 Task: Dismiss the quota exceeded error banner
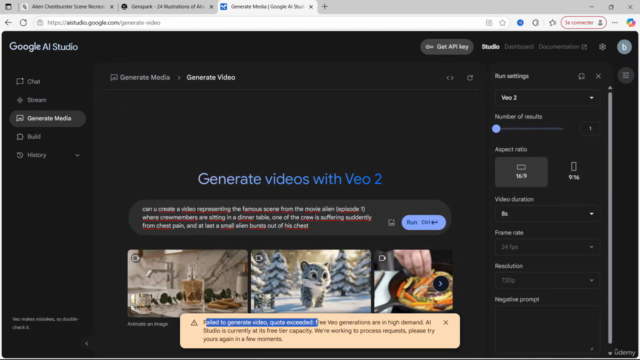tap(446, 322)
